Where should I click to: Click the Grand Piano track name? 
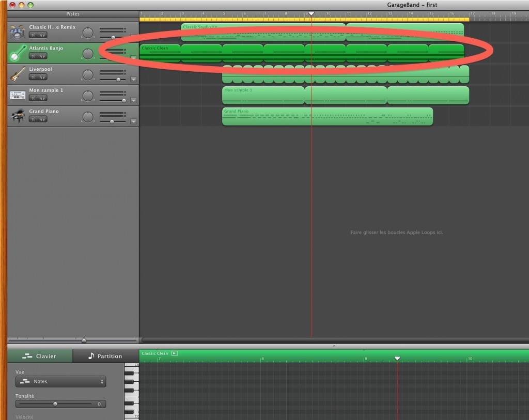(x=44, y=111)
